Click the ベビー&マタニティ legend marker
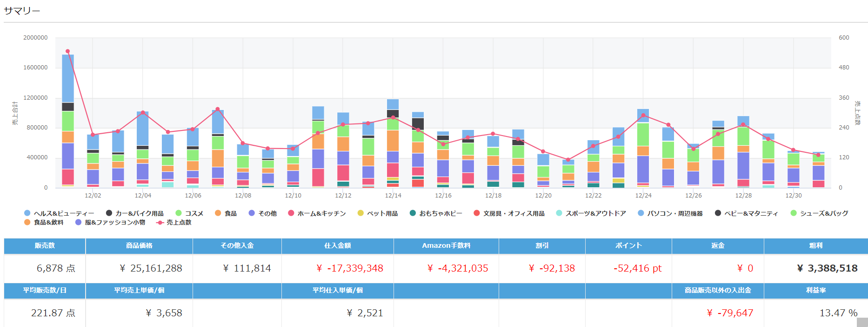868x327 pixels. pos(718,213)
